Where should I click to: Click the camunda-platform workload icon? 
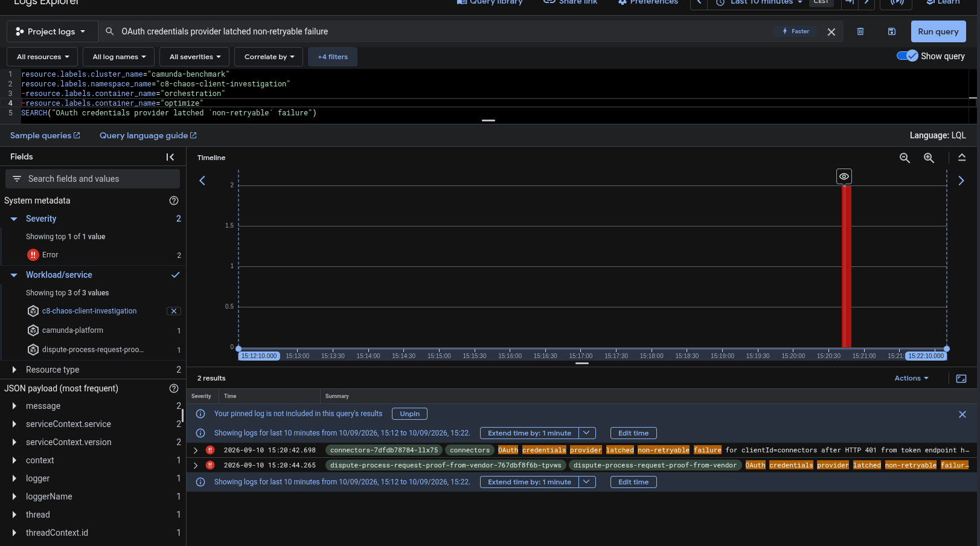(33, 330)
